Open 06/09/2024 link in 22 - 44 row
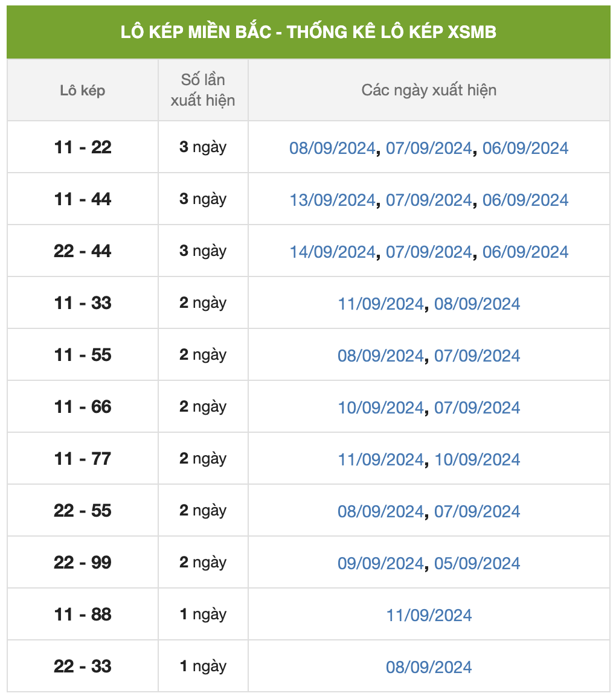 525,252
